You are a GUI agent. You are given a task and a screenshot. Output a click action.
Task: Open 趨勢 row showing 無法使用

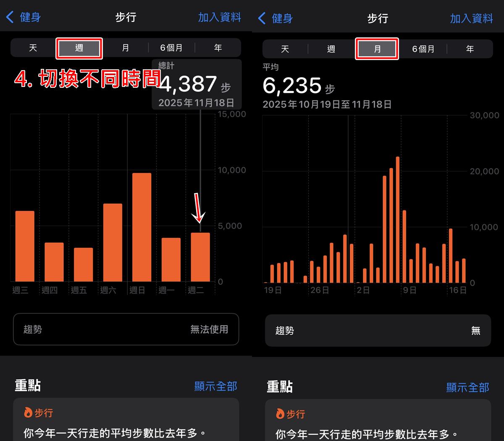[x=126, y=329]
